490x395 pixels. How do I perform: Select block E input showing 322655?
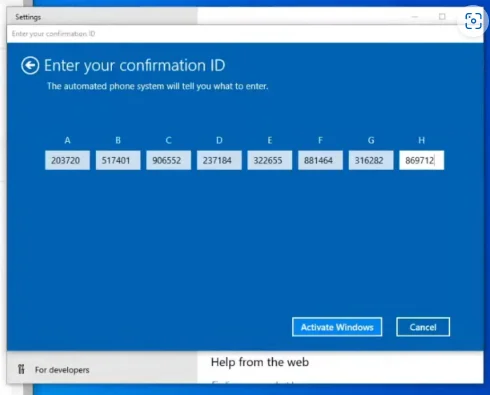click(x=270, y=160)
